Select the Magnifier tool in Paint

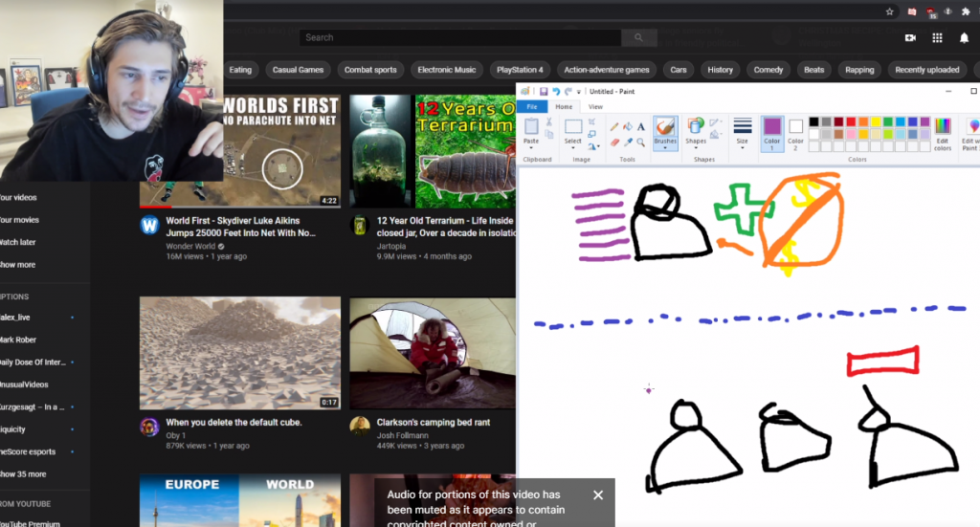(641, 143)
